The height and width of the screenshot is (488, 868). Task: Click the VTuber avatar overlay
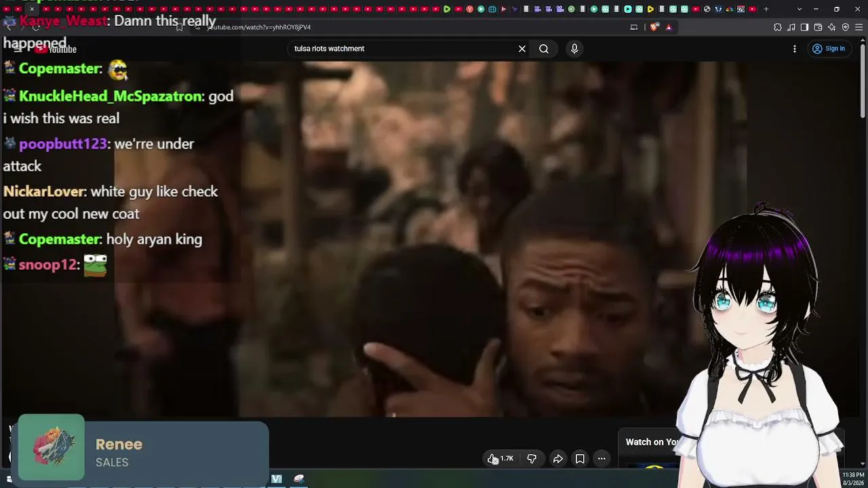point(759,346)
